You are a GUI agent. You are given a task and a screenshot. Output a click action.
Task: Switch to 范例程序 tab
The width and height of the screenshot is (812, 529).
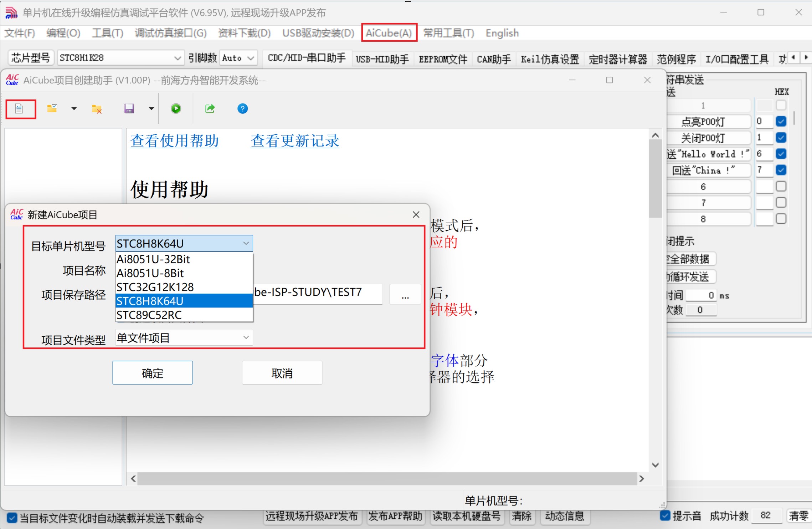click(676, 59)
